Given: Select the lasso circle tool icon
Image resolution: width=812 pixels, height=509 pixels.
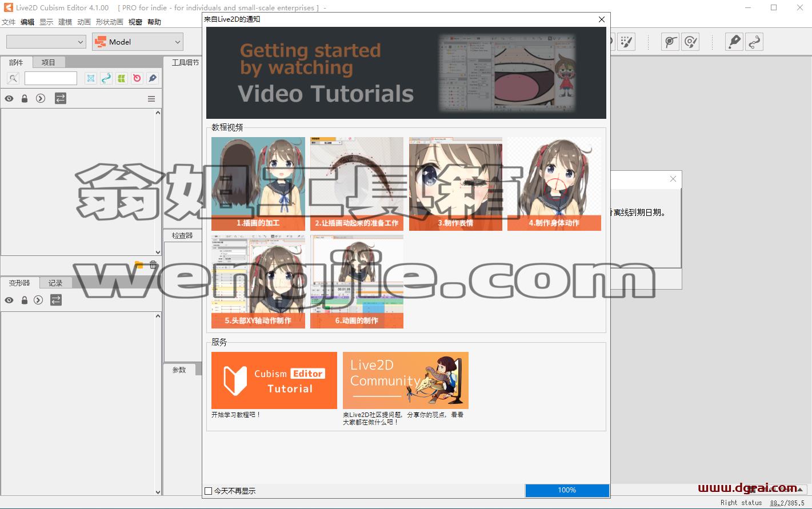Looking at the screenshot, I should [670, 42].
